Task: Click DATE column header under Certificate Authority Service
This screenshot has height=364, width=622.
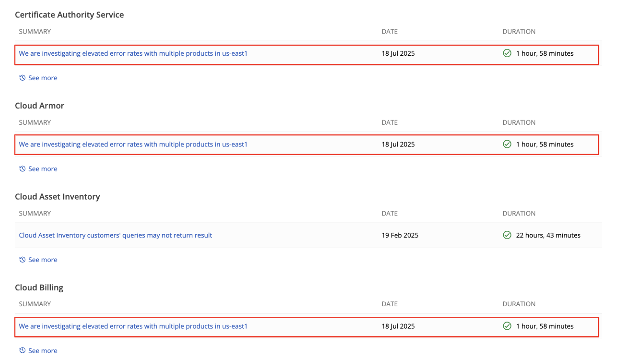Action: pos(389,32)
